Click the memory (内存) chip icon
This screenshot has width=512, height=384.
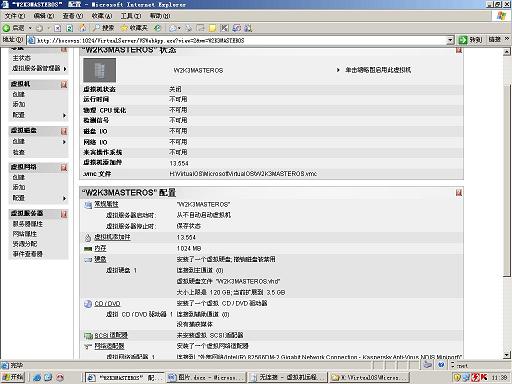[x=88, y=249]
